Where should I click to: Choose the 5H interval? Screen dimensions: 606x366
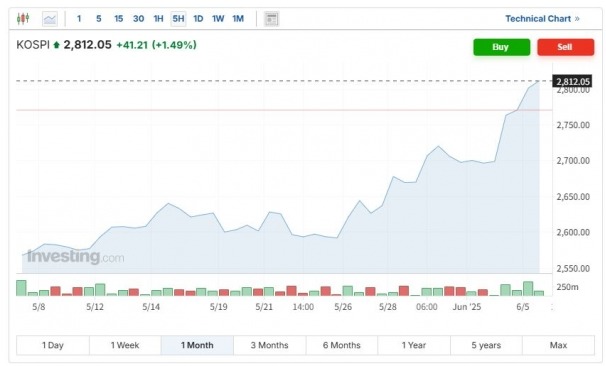(178, 19)
